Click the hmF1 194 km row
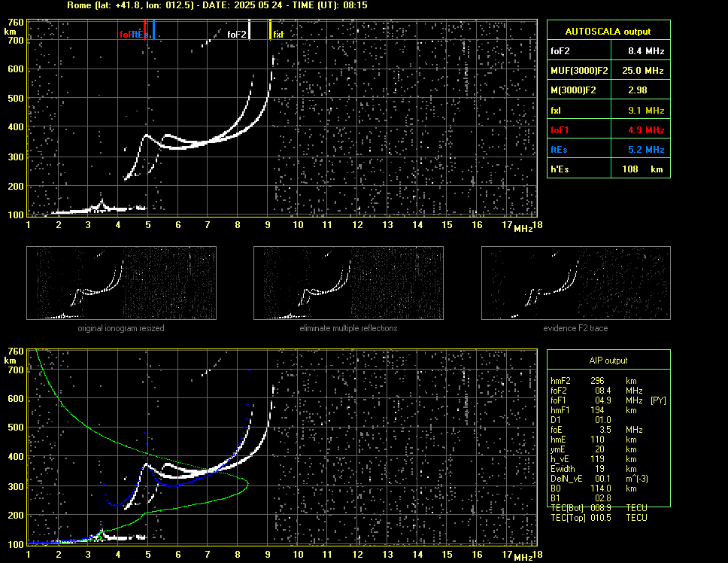 pos(593,410)
